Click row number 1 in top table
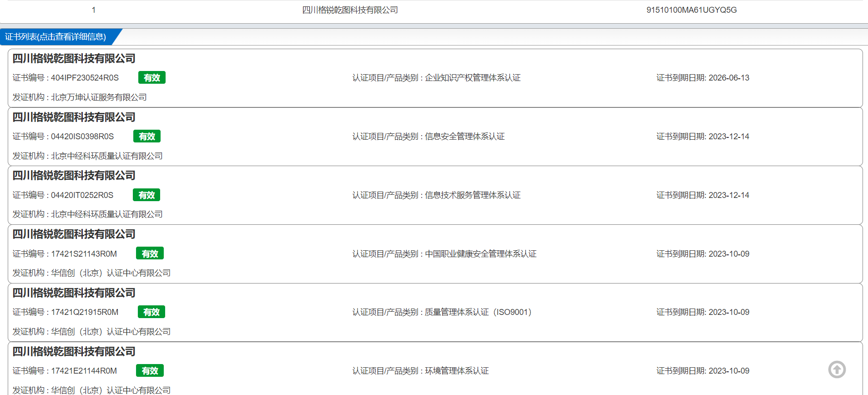This screenshot has height=395, width=868. (94, 10)
